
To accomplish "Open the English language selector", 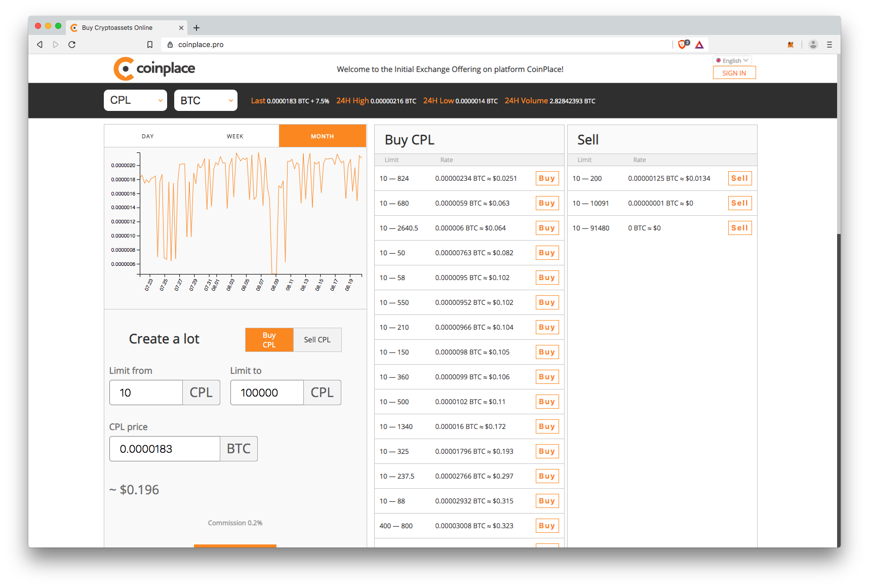I will coord(732,61).
